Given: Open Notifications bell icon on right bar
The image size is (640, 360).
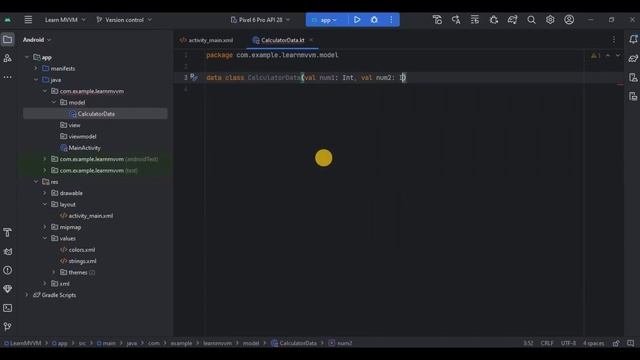Looking at the screenshot, I should pos(633,40).
